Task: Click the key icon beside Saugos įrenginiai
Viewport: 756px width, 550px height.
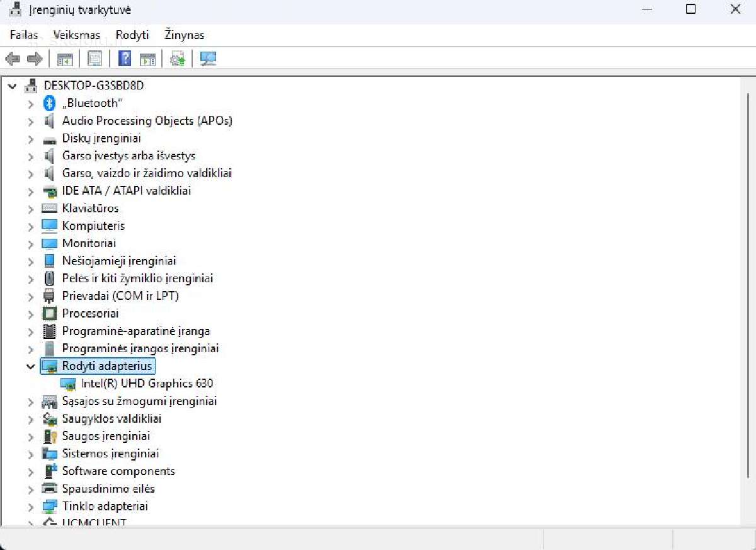Action: click(49, 437)
